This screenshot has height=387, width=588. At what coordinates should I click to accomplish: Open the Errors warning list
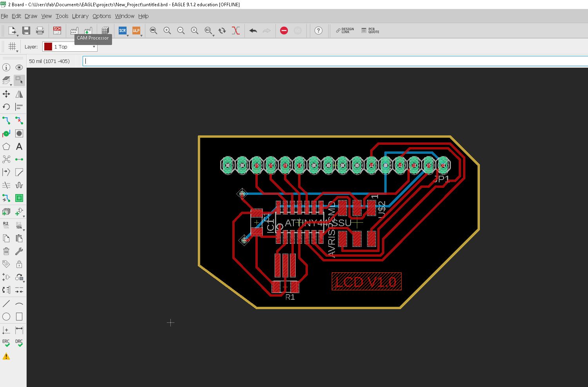6,356
